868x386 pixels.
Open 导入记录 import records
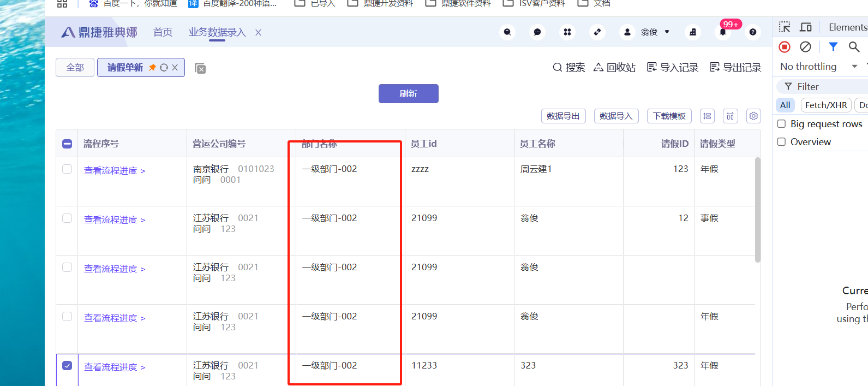673,68
